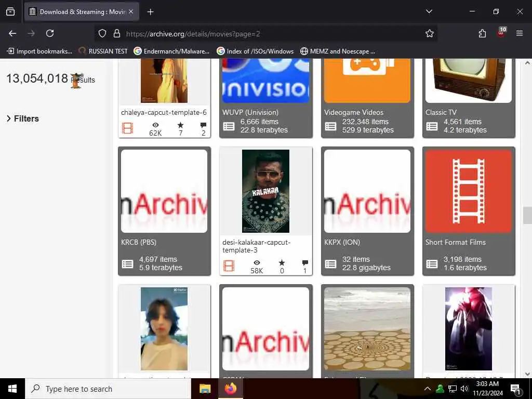Open the Index of /ISOs/Windows bookmark

click(255, 51)
